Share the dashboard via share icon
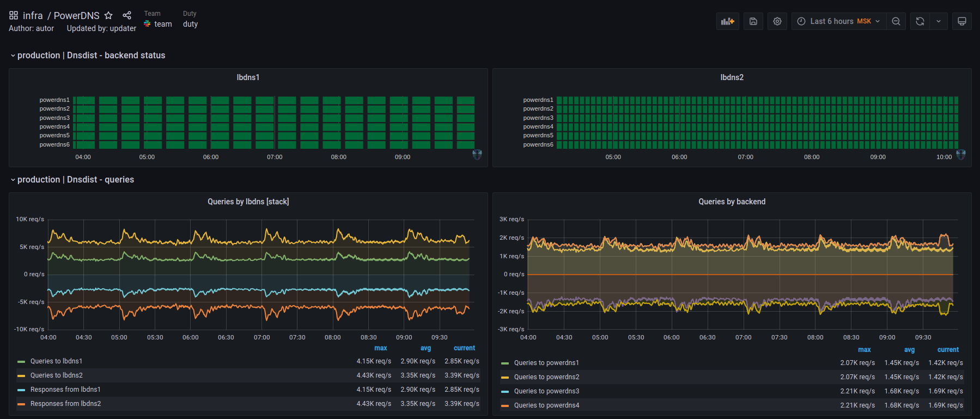The width and height of the screenshot is (980, 419). (x=127, y=15)
